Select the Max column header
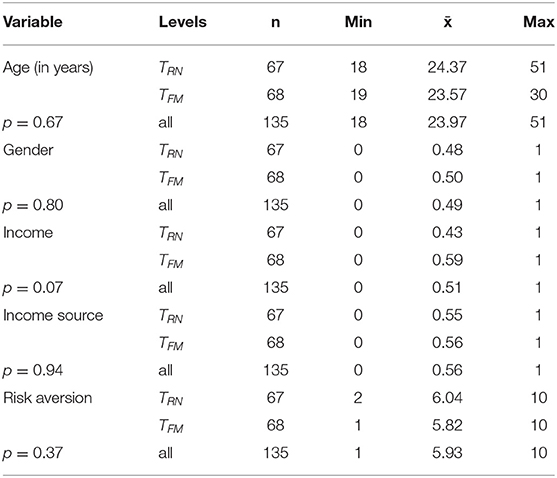 pos(538,22)
